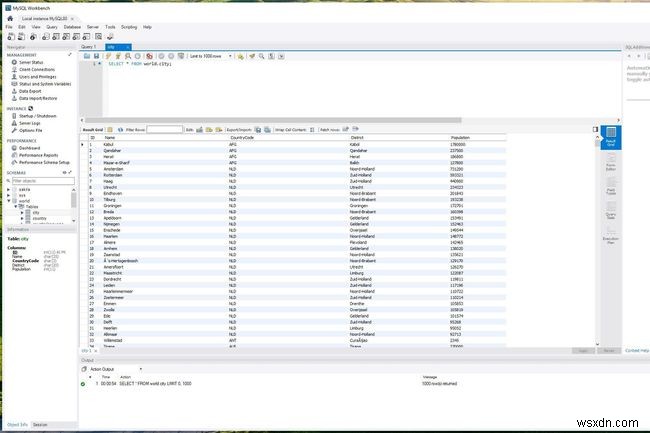The width and height of the screenshot is (650, 433).
Task: Click the create new schema toolbar icon
Action: [x=46, y=37]
